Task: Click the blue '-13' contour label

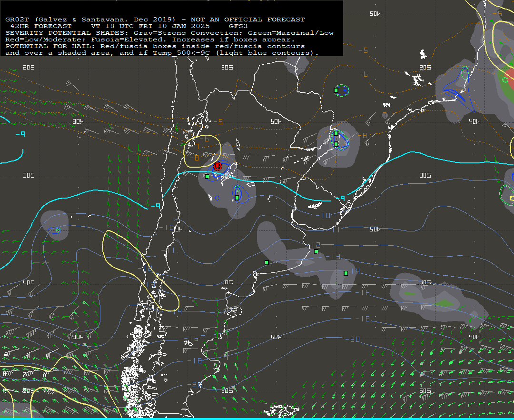Action: point(333,256)
